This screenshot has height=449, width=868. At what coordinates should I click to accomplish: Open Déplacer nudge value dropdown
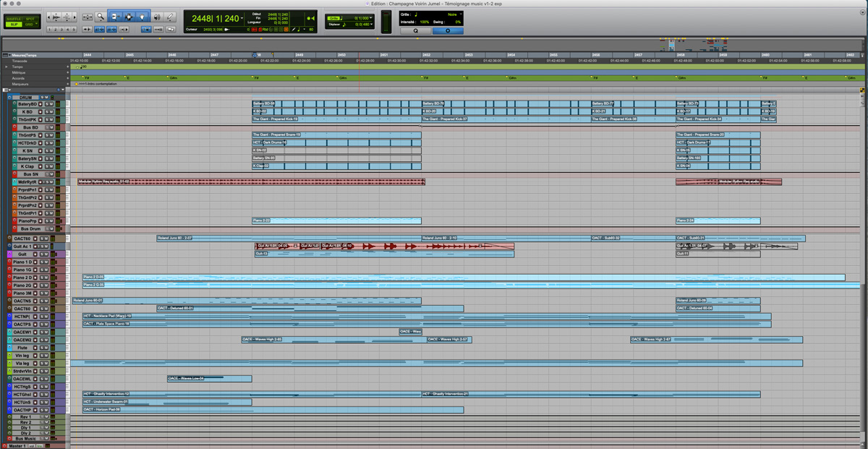point(371,25)
